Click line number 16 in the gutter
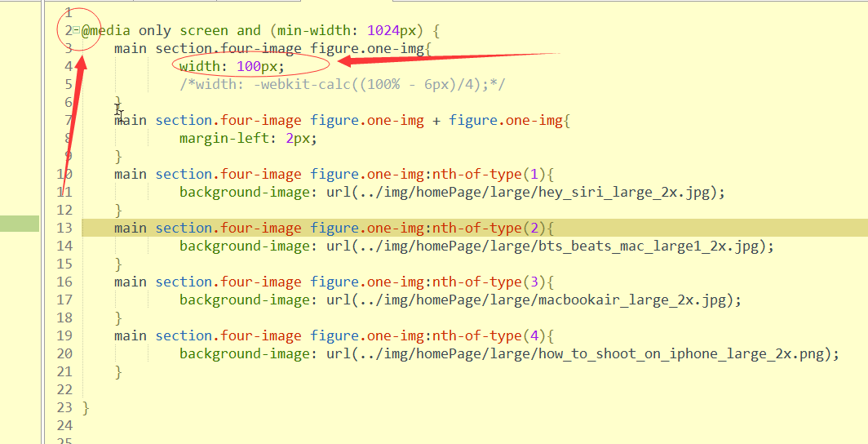 [x=64, y=282]
